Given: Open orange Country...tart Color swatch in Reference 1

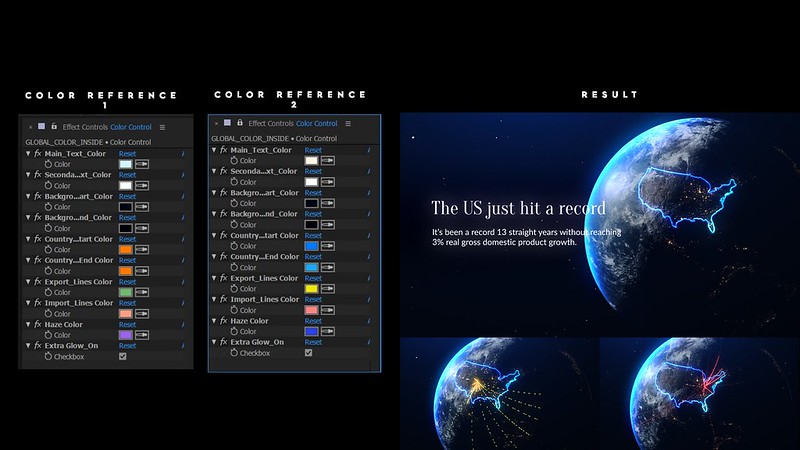Looking at the screenshot, I should pyautogui.click(x=126, y=249).
